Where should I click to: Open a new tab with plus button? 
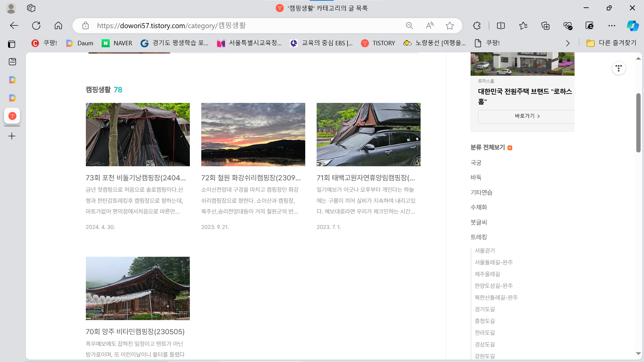tap(12, 136)
